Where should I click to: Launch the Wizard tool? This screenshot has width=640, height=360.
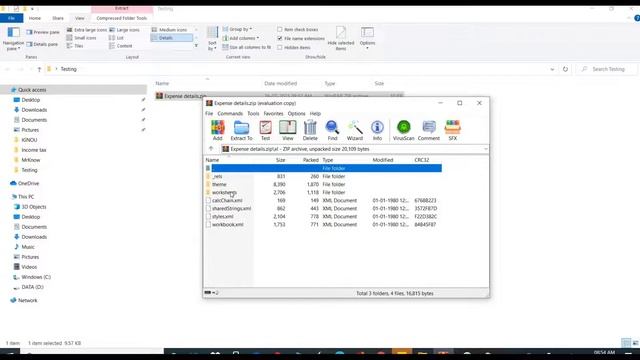(x=355, y=131)
